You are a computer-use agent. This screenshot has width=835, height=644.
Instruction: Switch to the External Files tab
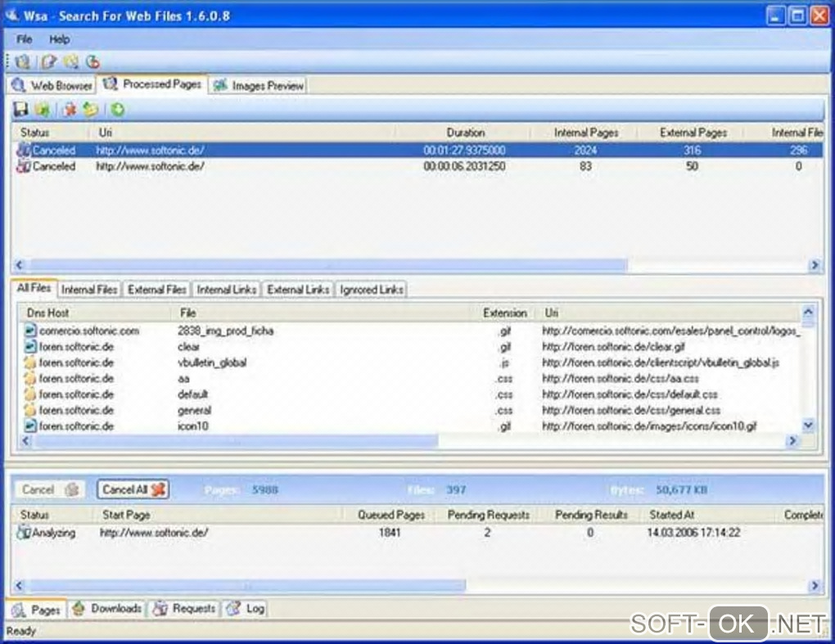point(156,290)
